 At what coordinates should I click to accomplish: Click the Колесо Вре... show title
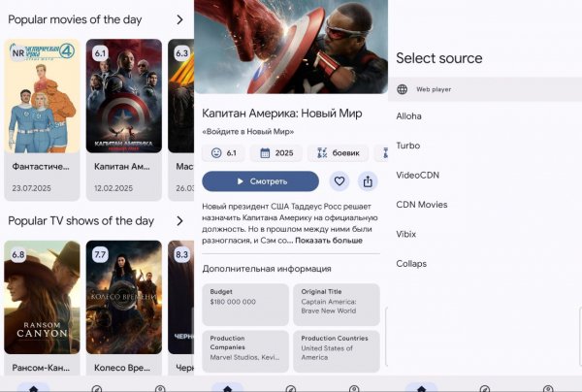point(122,368)
